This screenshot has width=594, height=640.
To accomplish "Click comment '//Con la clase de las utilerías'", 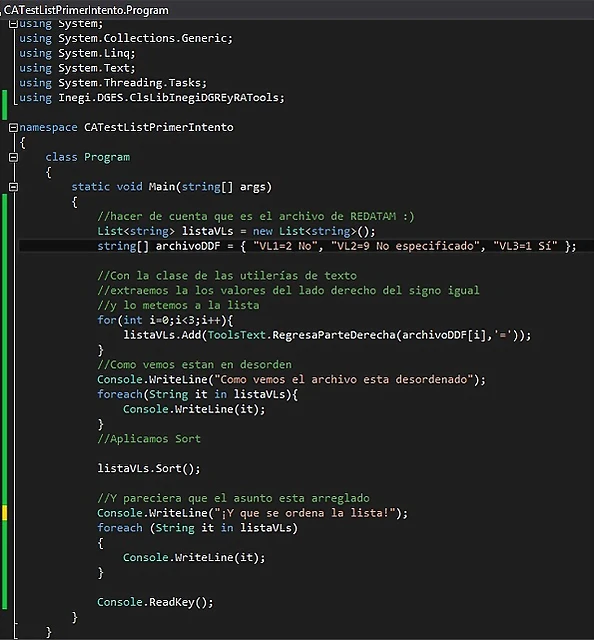I will pos(227,276).
